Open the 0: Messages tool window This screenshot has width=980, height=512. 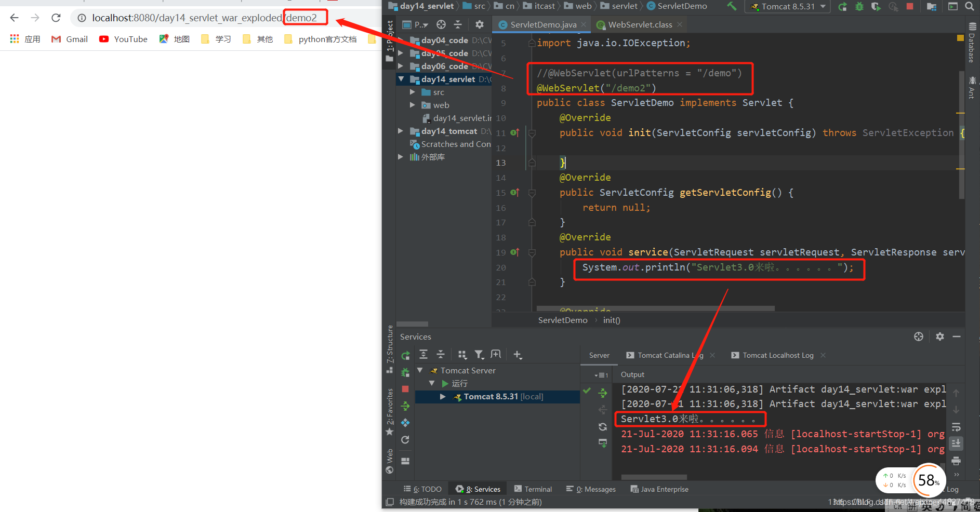click(591, 489)
